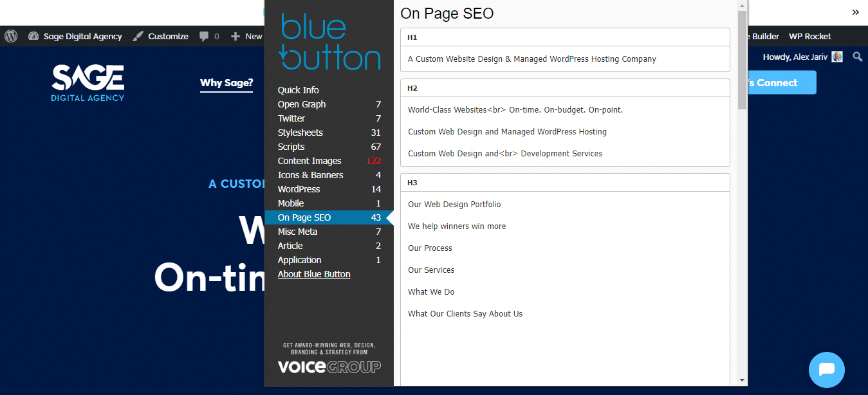Click the About Blue Button link
This screenshot has width=868, height=395.
pyautogui.click(x=314, y=274)
